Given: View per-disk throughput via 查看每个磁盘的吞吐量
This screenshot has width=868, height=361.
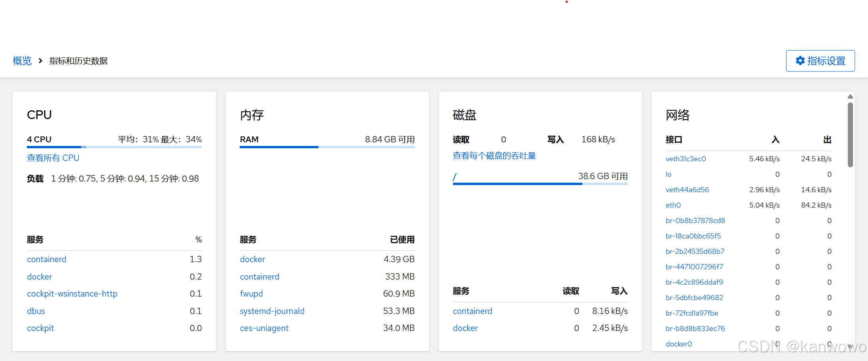Looking at the screenshot, I should click(494, 155).
